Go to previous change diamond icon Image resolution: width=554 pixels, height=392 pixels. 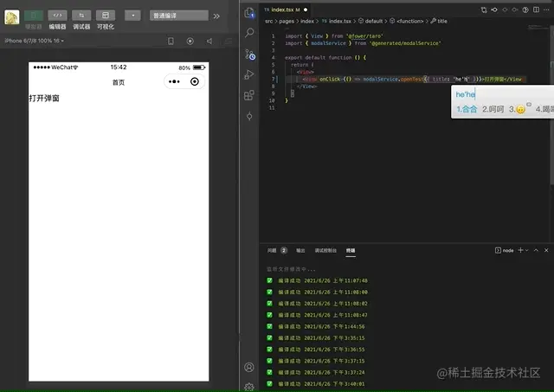click(505, 10)
